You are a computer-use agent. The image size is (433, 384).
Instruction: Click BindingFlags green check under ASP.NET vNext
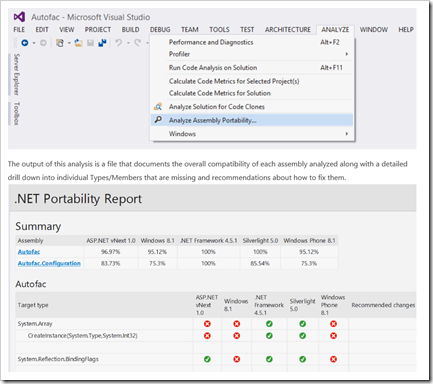point(207,359)
